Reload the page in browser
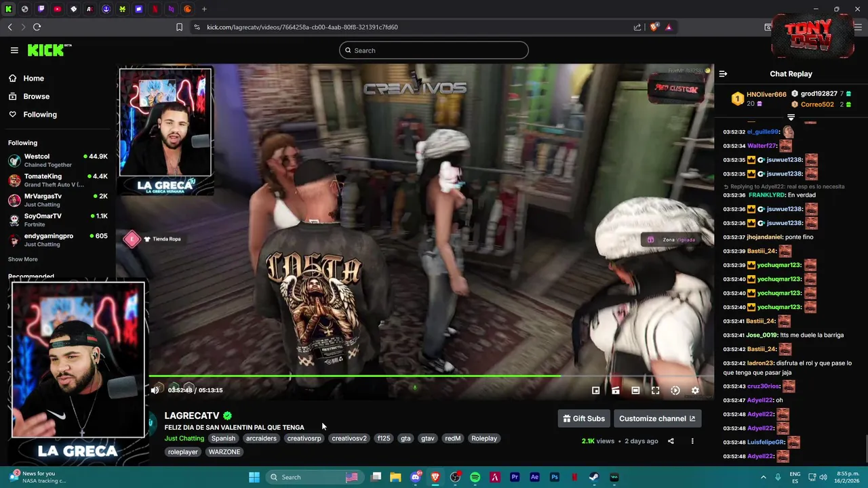The height and width of the screenshot is (488, 868). (x=37, y=27)
